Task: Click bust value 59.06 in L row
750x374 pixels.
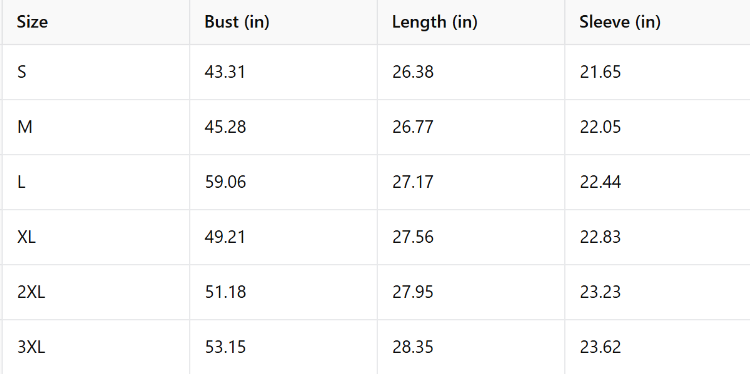Action: point(225,182)
